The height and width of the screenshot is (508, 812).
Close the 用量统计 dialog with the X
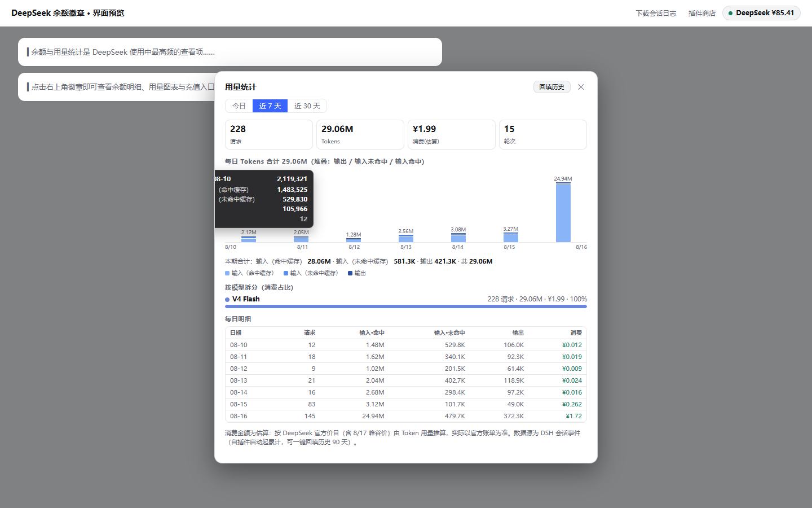click(581, 87)
